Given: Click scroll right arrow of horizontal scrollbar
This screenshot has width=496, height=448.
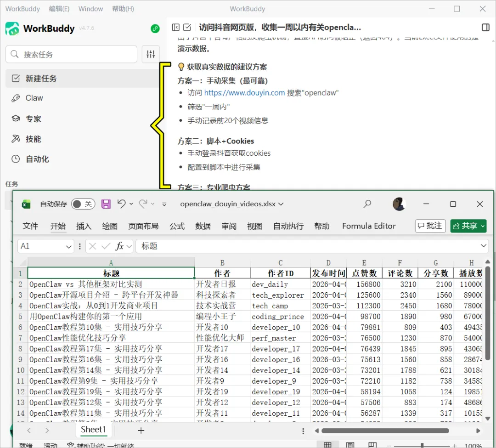Looking at the screenshot, I should coord(478,431).
